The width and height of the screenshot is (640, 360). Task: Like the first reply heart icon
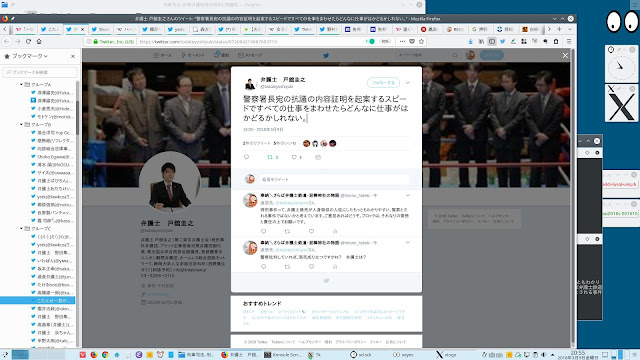(311, 231)
